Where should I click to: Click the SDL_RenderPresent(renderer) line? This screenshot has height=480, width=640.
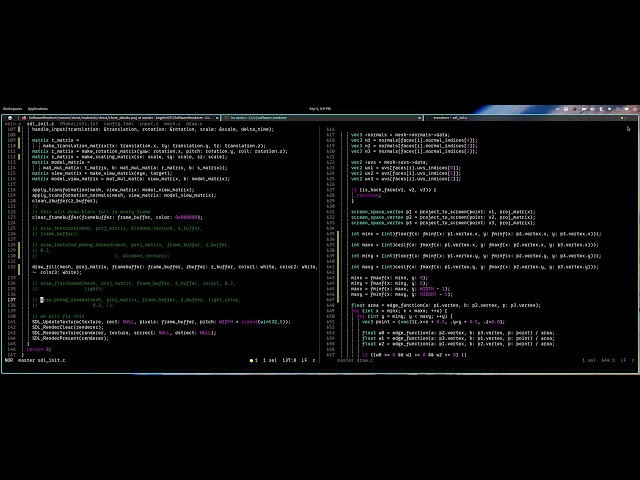coord(70,338)
